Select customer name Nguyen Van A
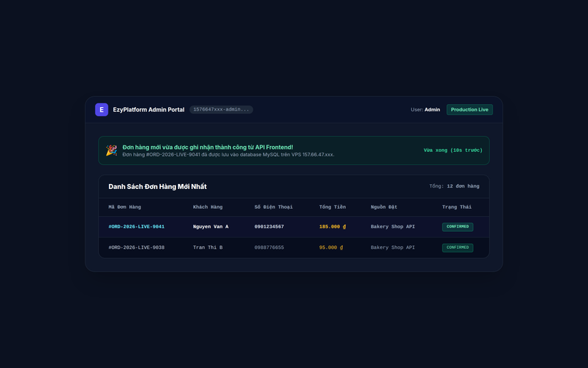Viewport: 588px width, 368px height. (x=211, y=227)
